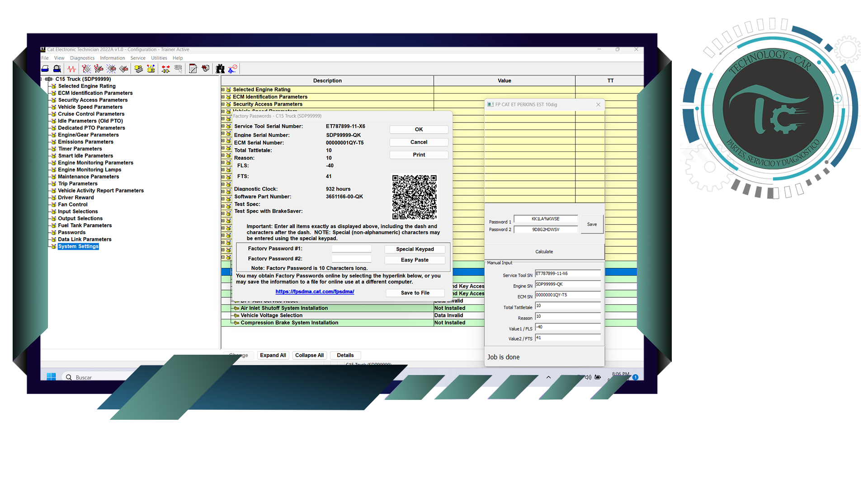Click Calculate in FP CAT ET window
This screenshot has width=868, height=488.
click(544, 252)
